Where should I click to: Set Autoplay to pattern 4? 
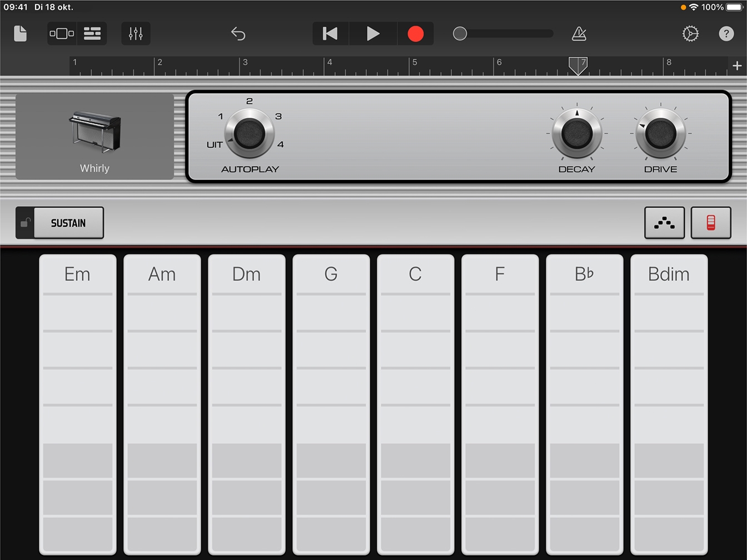point(281,144)
